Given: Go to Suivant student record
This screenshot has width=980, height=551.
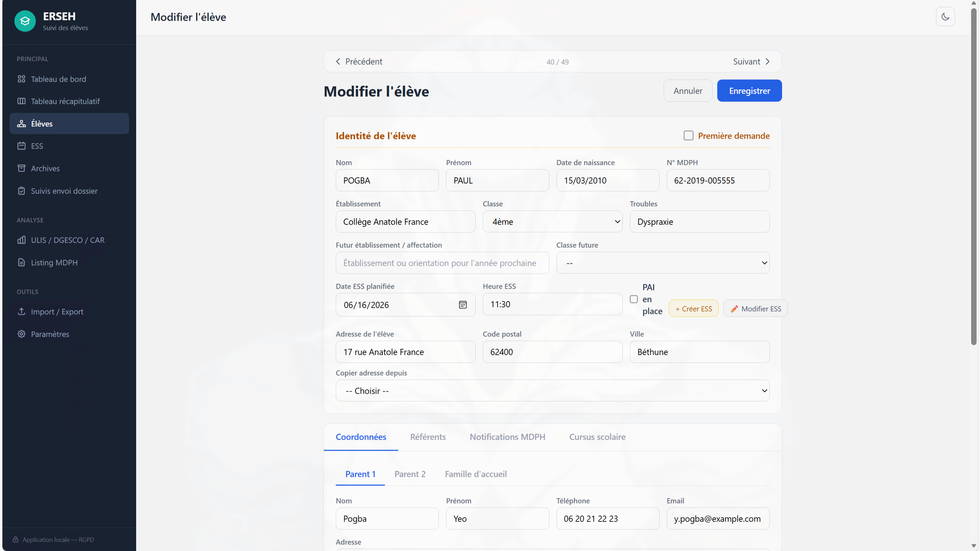Looking at the screenshot, I should [x=751, y=62].
